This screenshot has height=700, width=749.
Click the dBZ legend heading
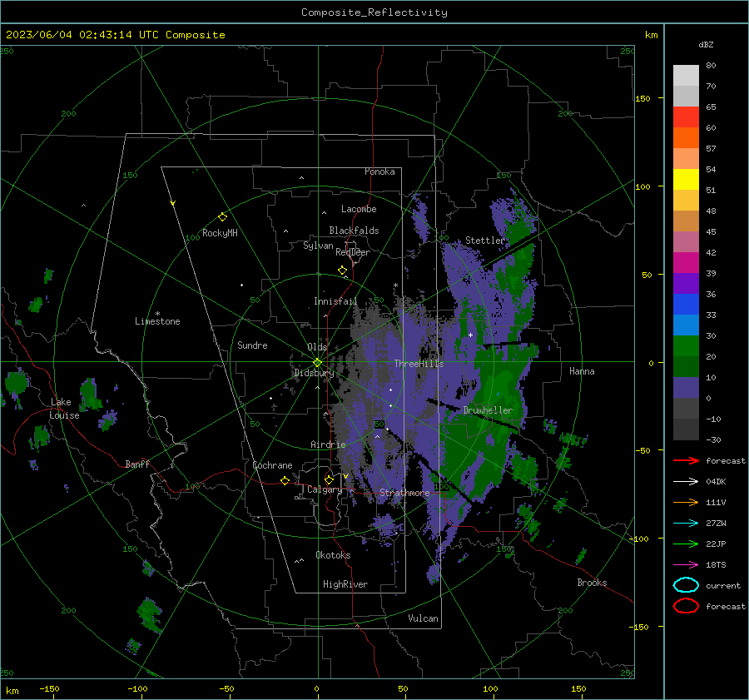(706, 44)
